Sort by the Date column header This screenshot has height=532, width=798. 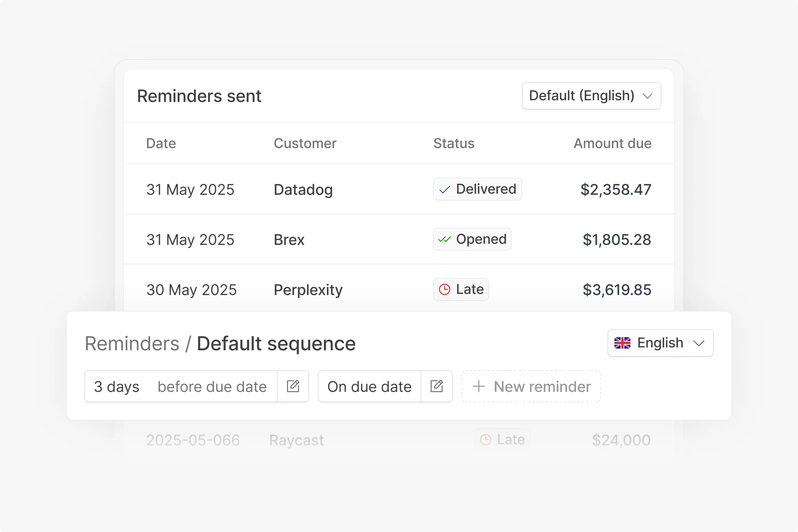tap(161, 144)
